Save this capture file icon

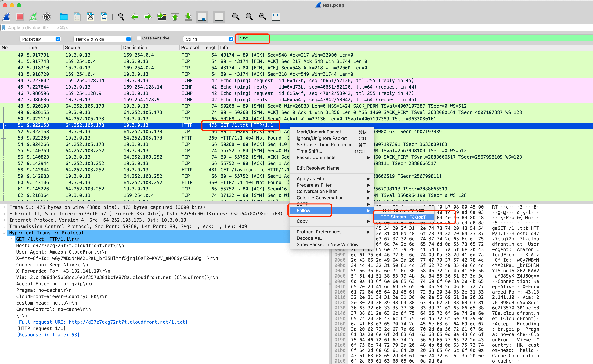pos(77,17)
